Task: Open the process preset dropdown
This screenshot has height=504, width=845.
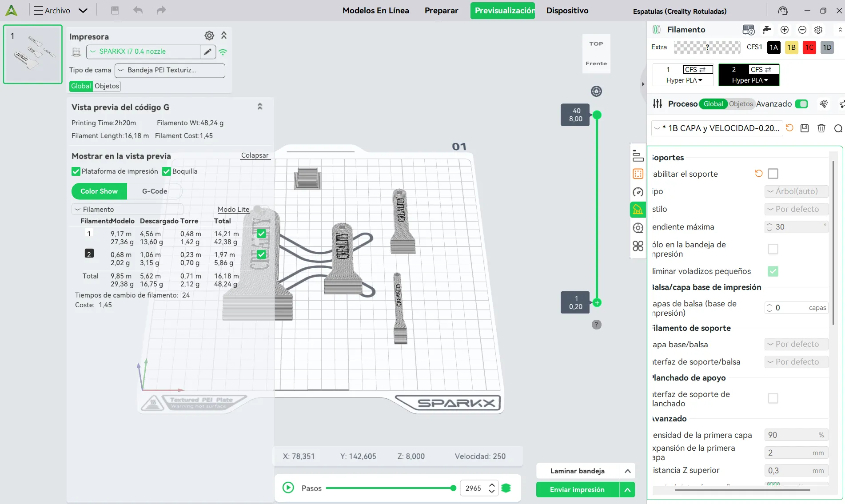Action: pyautogui.click(x=716, y=128)
